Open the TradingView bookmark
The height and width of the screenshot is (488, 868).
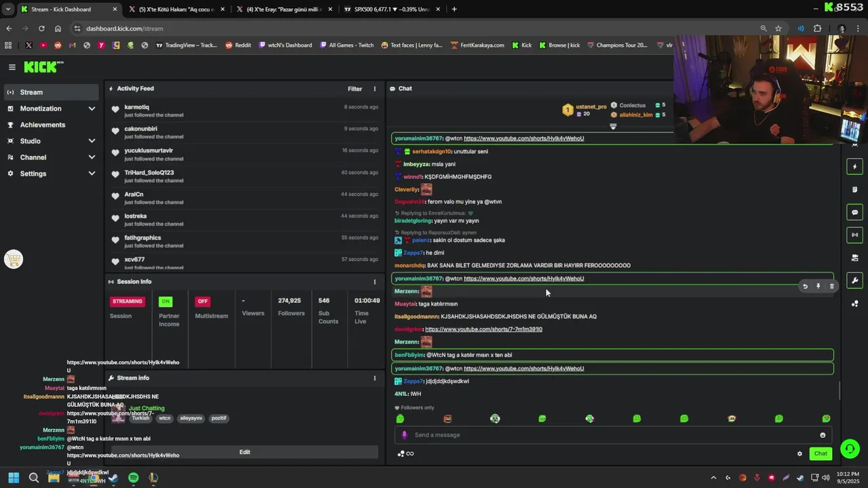click(x=186, y=45)
